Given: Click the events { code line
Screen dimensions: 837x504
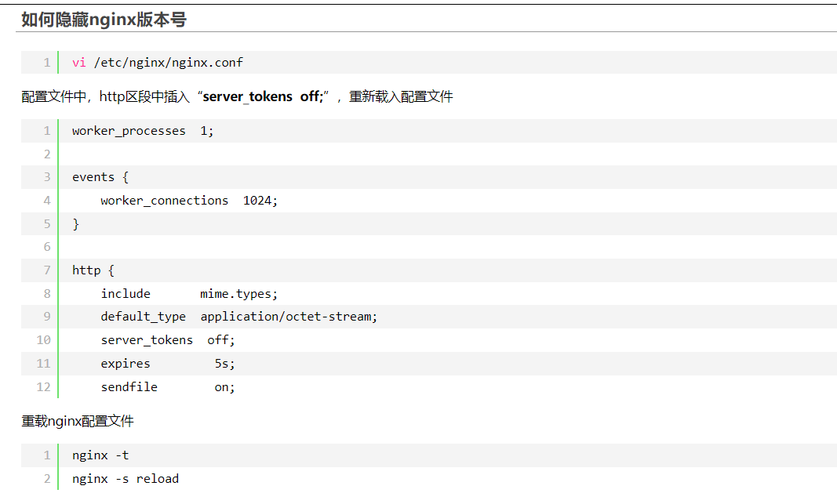Looking at the screenshot, I should (x=100, y=177).
